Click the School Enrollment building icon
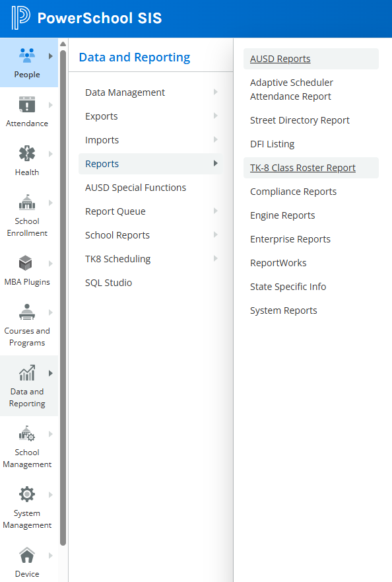The image size is (392, 582). point(27,202)
